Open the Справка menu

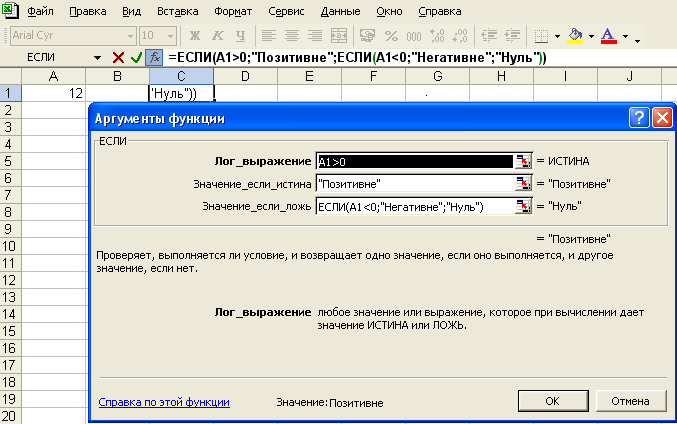coord(440,11)
